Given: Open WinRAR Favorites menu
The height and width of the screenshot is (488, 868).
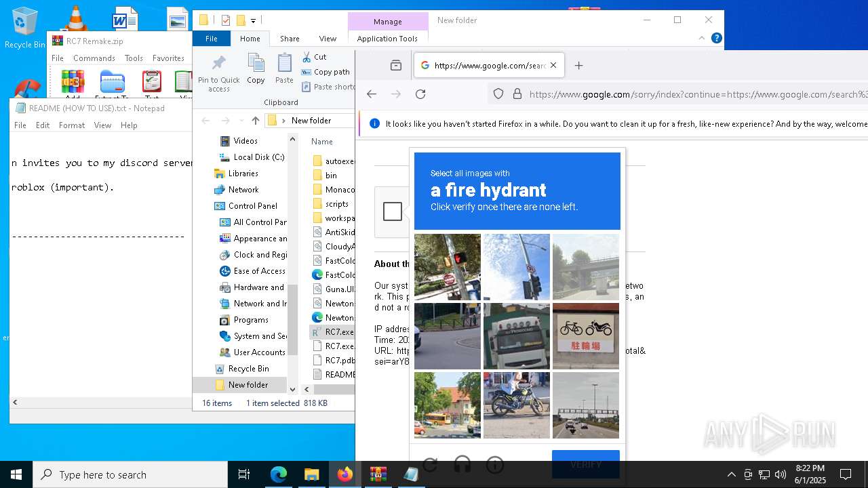Looking at the screenshot, I should click(x=168, y=58).
